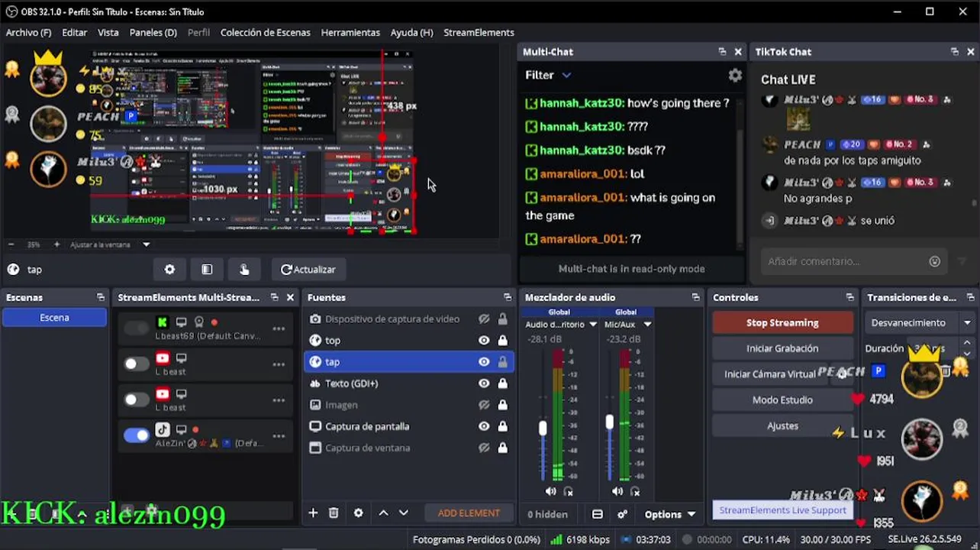Increase transition Duración with up arrow
This screenshot has height=550, width=980.
(x=967, y=343)
